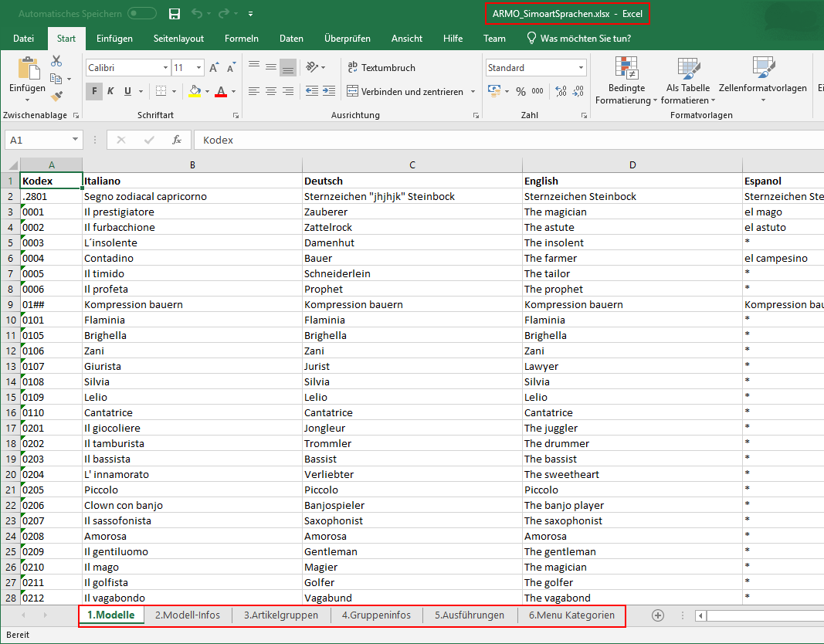Switch to the 3.Artikelgruppen sheet tab
This screenshot has height=644, width=824.
pos(281,615)
